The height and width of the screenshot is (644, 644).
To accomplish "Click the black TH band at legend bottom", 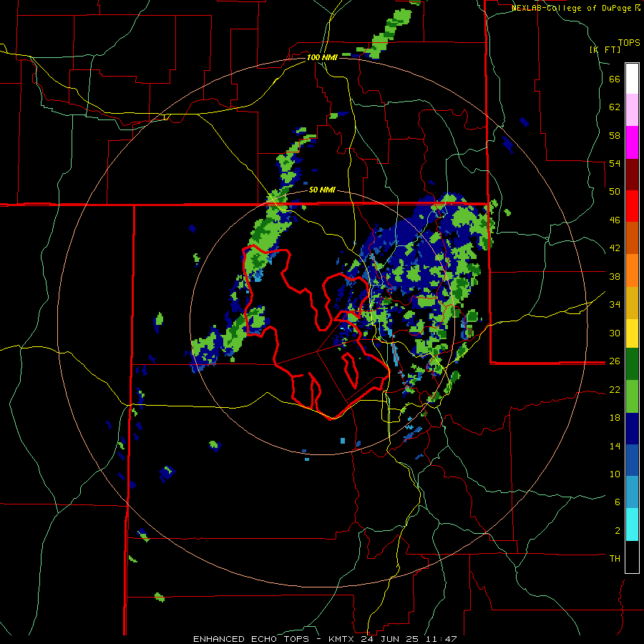I will click(632, 557).
